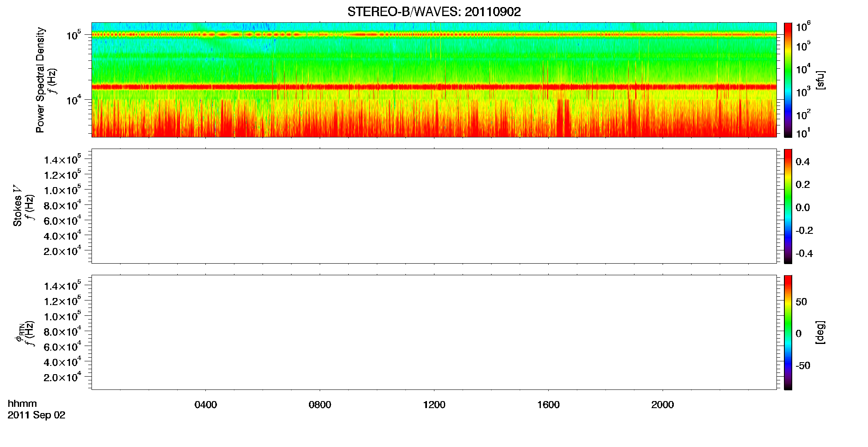
Task: Click the Power Spectral Density axis label
Action: pyautogui.click(x=40, y=80)
